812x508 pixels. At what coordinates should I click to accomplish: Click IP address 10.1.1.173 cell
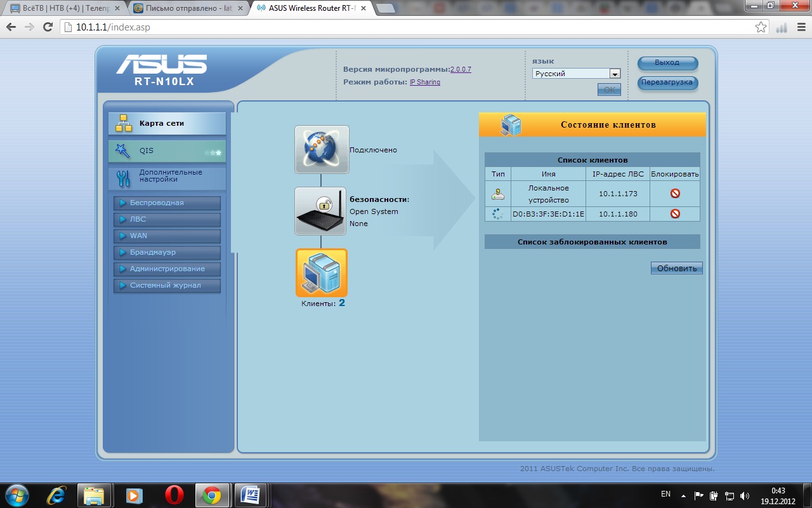point(618,194)
